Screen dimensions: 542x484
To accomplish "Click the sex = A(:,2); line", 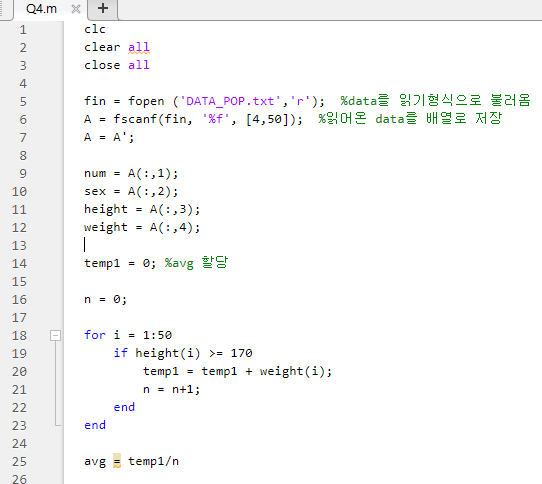I will point(131,191).
